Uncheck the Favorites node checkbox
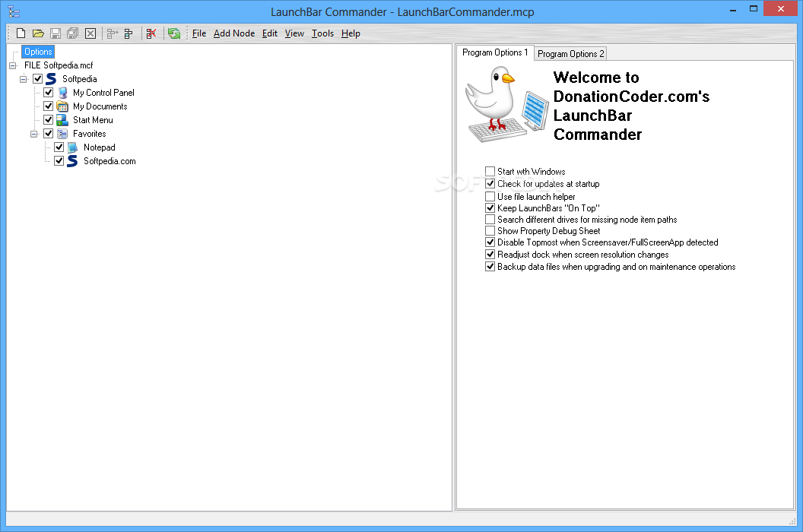Screen dimensions: 803x532 [x=48, y=134]
